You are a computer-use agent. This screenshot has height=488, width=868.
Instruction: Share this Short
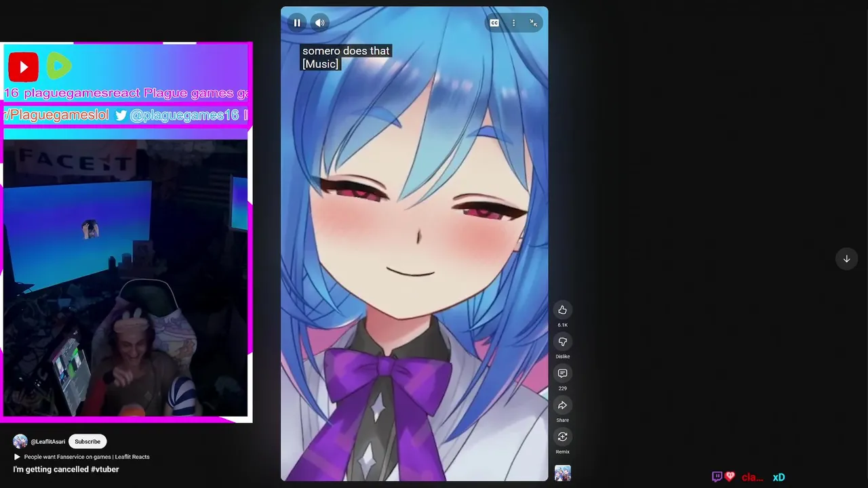(562, 405)
